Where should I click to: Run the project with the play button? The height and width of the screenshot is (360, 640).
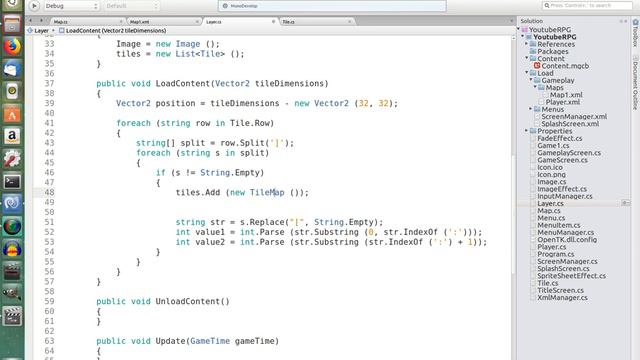click(34, 6)
